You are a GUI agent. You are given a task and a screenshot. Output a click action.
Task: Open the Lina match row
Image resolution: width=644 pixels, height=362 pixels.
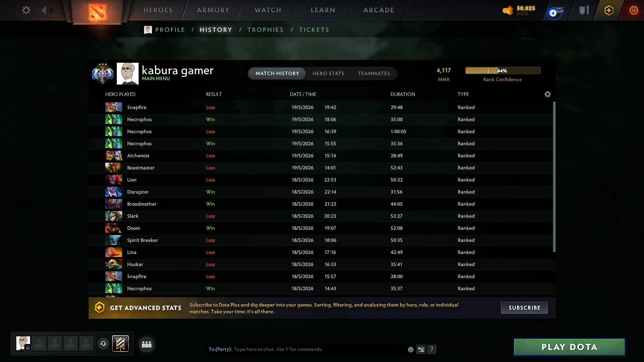tap(320, 252)
